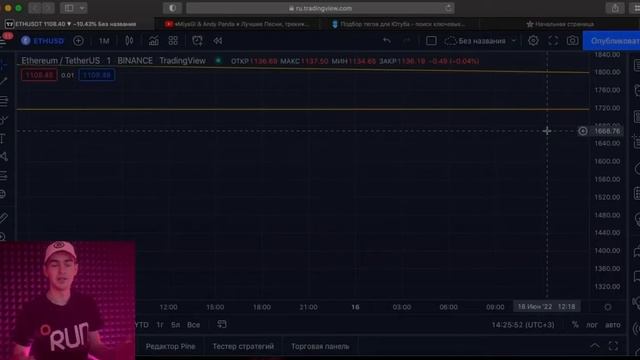Image resolution: width=640 pixels, height=360 pixels.
Task: Expand the Без названия layout dropdown
Action: [x=514, y=41]
